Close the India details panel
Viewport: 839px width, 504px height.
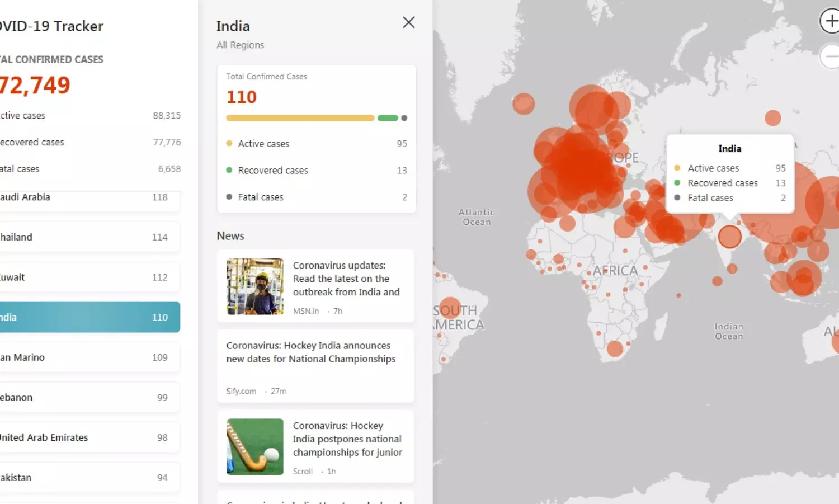click(408, 22)
